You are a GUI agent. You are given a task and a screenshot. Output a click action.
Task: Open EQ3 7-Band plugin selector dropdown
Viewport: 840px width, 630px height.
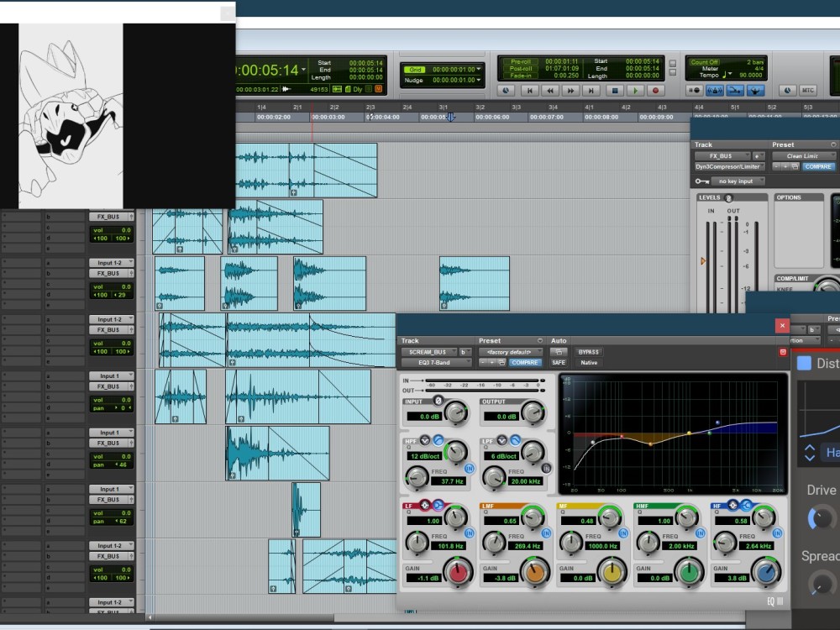point(436,363)
